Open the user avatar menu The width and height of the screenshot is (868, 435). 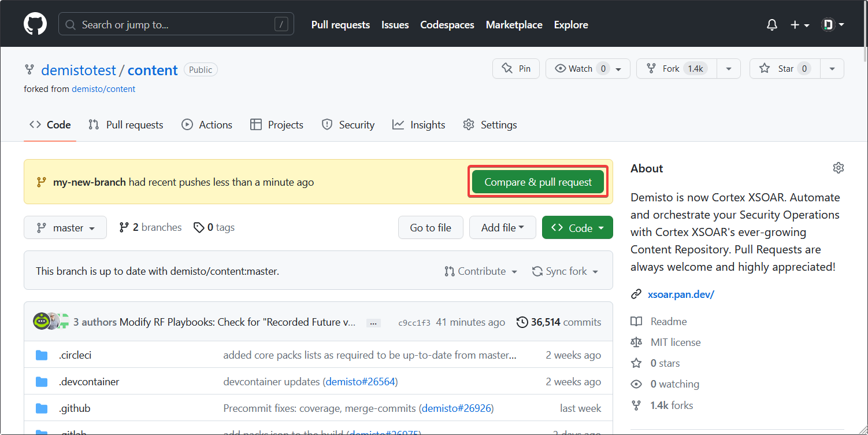(833, 25)
